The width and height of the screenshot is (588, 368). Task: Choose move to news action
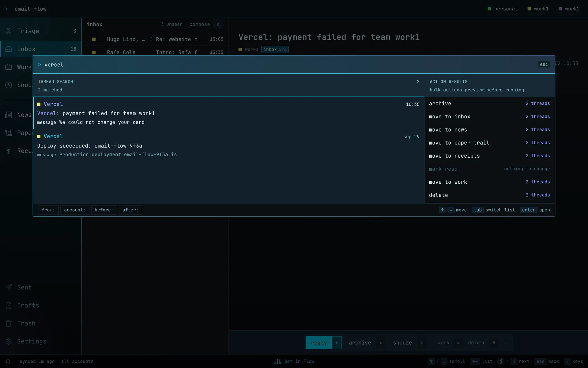coord(490,130)
